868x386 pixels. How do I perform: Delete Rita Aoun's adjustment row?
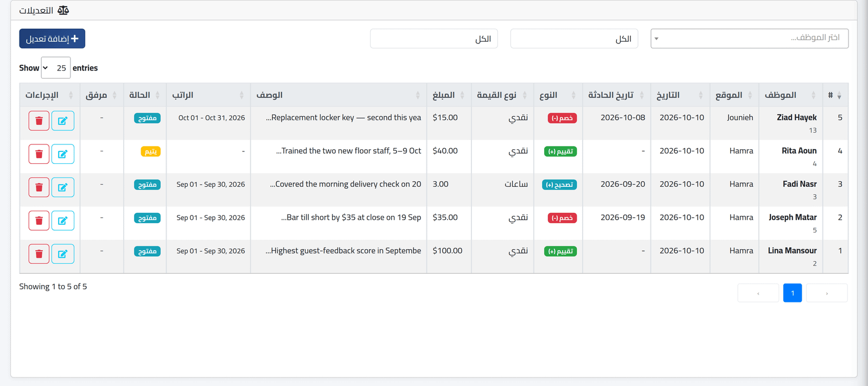click(39, 154)
